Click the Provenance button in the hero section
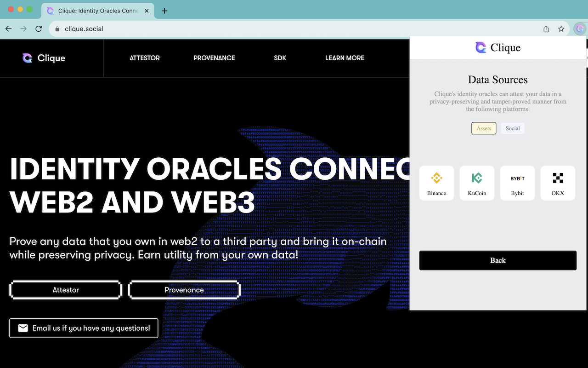The width and height of the screenshot is (588, 368). (x=184, y=290)
